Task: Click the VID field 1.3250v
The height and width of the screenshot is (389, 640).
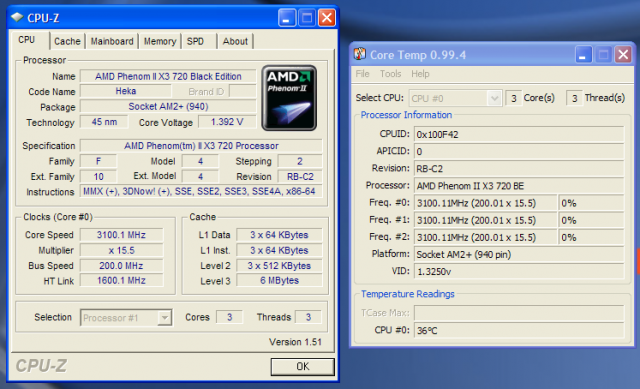Action: [x=519, y=271]
